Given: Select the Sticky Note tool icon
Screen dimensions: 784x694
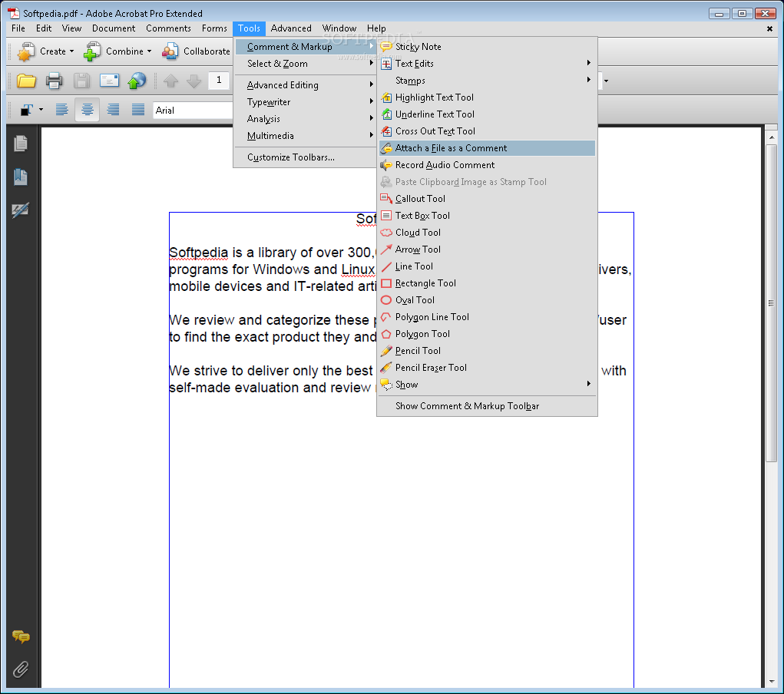Looking at the screenshot, I should coord(386,47).
